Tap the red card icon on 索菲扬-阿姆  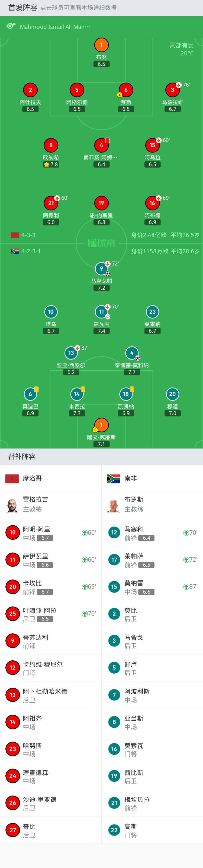[107, 140]
